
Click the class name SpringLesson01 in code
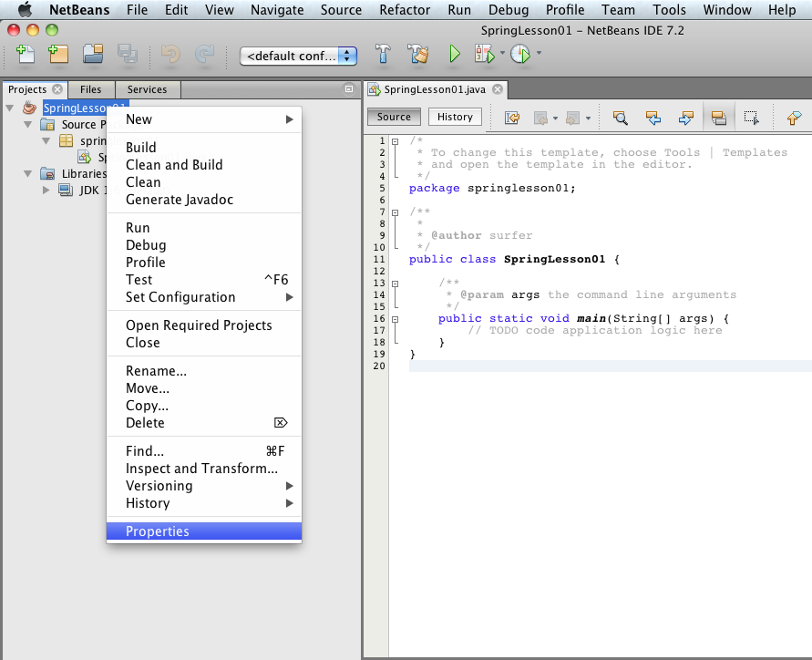[554, 259]
